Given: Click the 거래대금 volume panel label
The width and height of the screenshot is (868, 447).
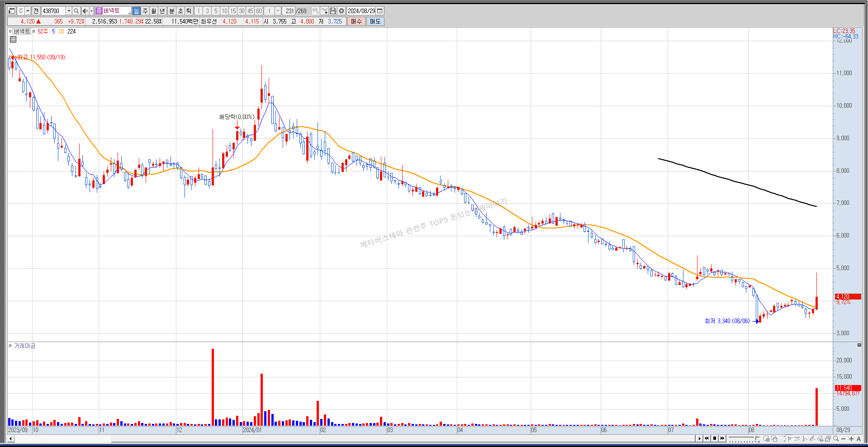Looking at the screenshot, I should point(24,346).
